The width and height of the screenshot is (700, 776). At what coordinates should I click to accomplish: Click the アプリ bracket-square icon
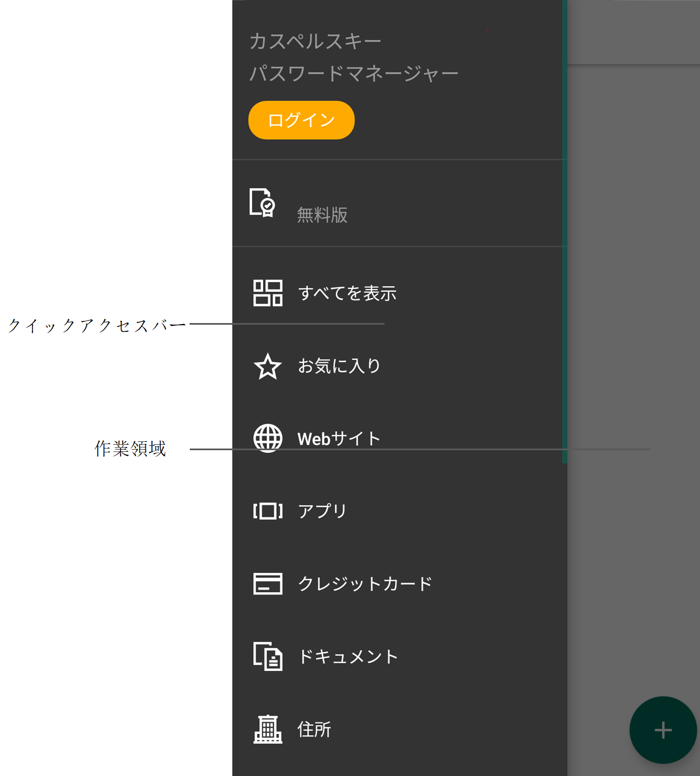pos(267,511)
